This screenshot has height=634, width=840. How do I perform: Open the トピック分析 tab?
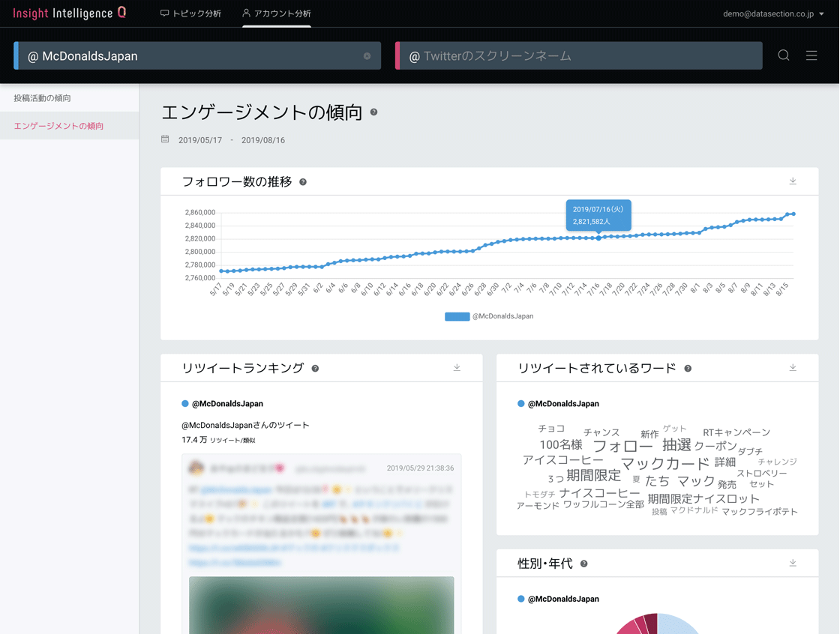tap(190, 13)
